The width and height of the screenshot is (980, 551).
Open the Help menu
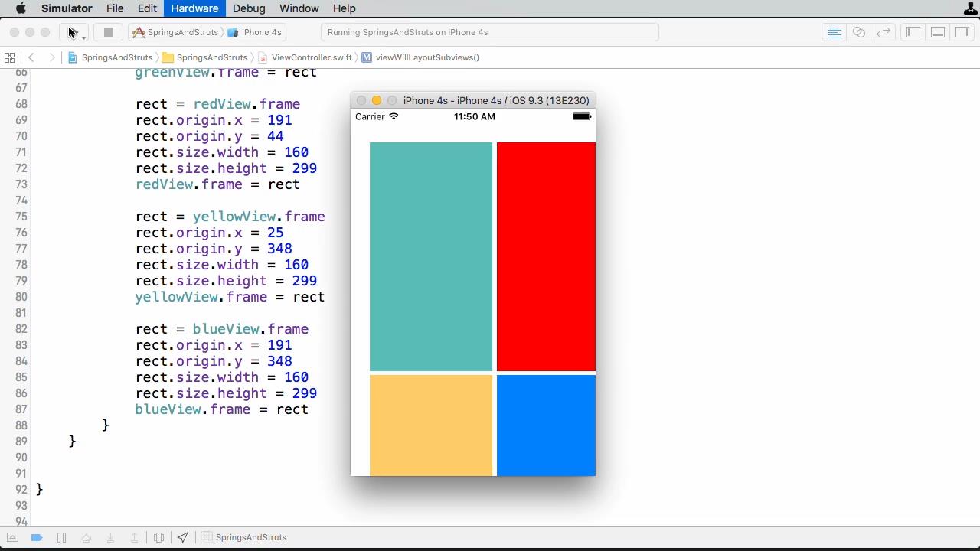pos(344,8)
